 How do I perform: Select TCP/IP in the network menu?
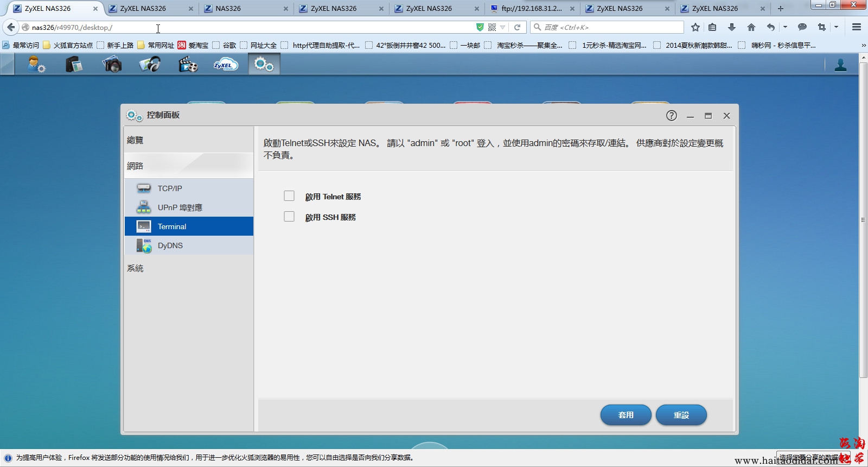pos(169,188)
